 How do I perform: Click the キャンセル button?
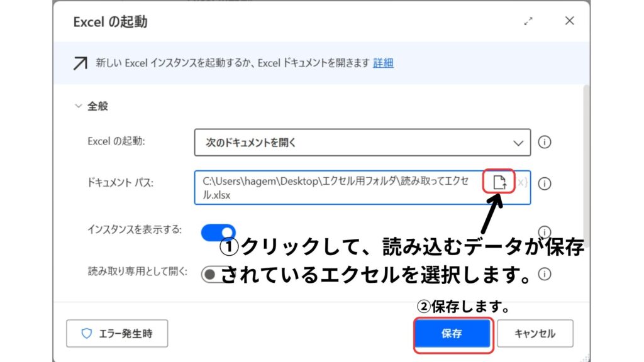(x=535, y=333)
